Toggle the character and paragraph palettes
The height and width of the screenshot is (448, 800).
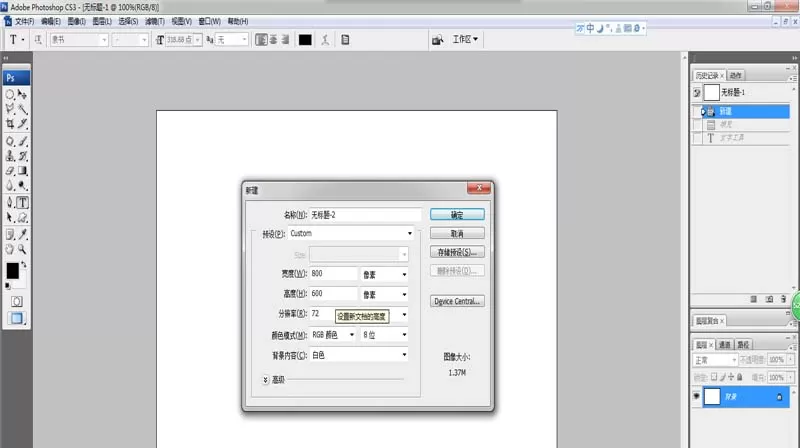345,40
